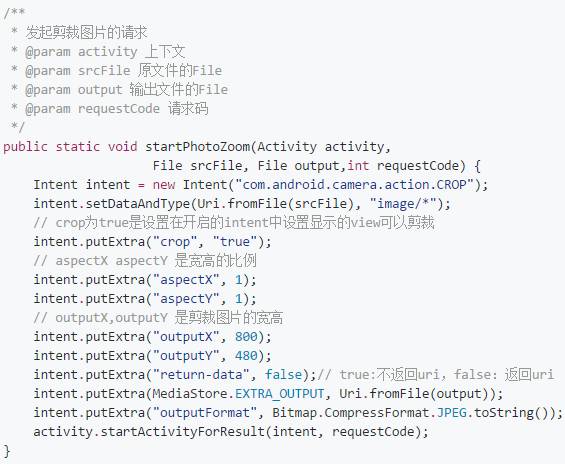This screenshot has height=464, width=565.
Task: Click the "aspectX" string literal
Action: pyautogui.click(x=186, y=280)
